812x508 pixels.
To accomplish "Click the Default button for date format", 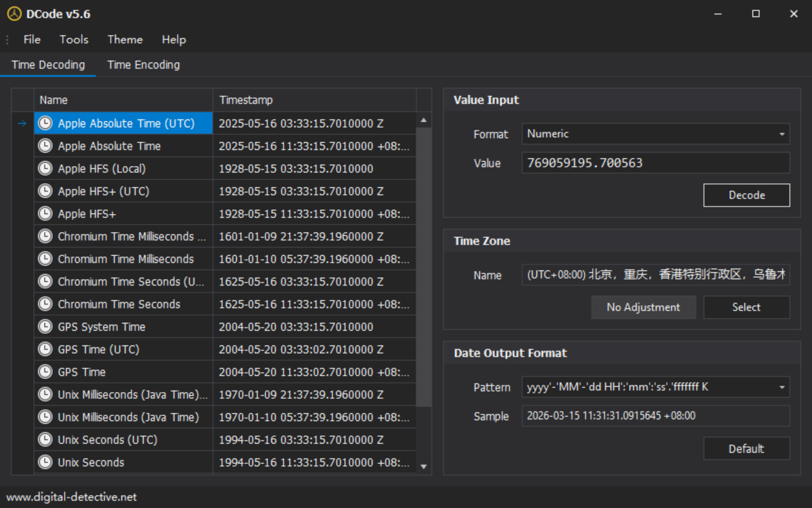I will (746, 449).
